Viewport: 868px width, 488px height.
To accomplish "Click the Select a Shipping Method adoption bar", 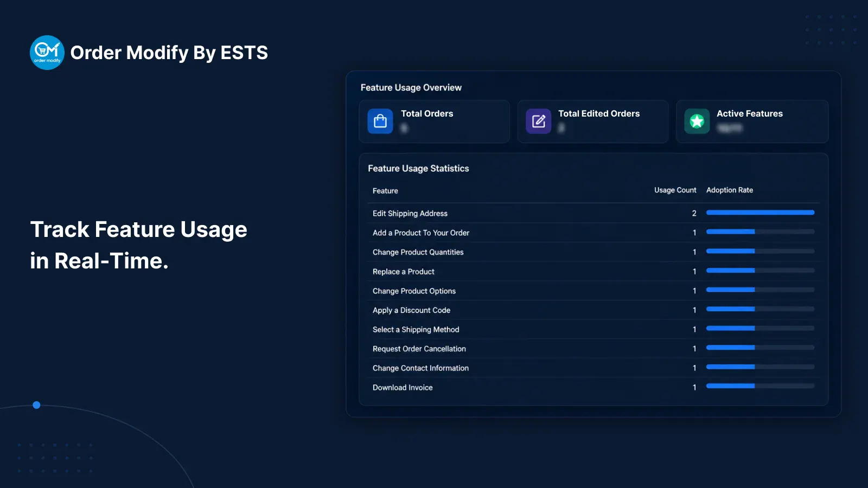I will coord(760,328).
